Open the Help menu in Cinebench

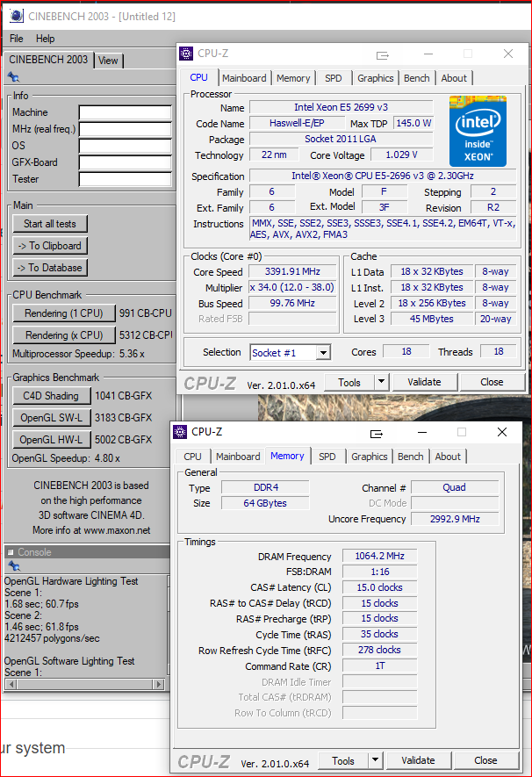(45, 39)
